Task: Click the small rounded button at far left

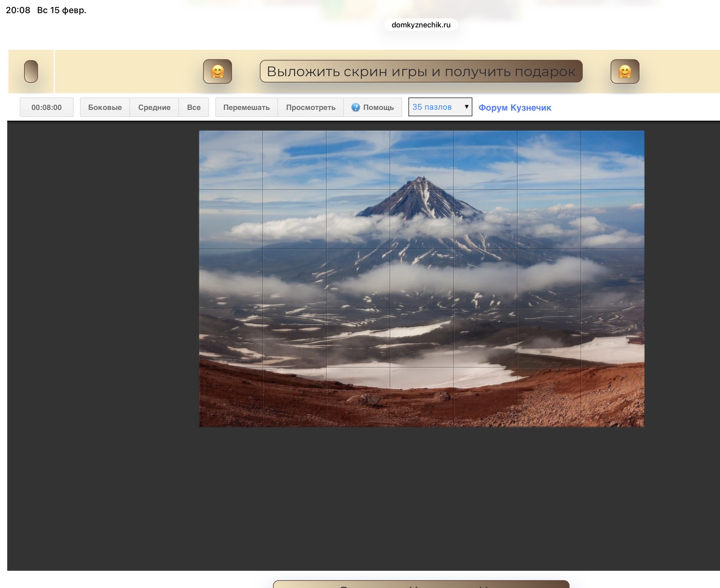Action: click(31, 71)
